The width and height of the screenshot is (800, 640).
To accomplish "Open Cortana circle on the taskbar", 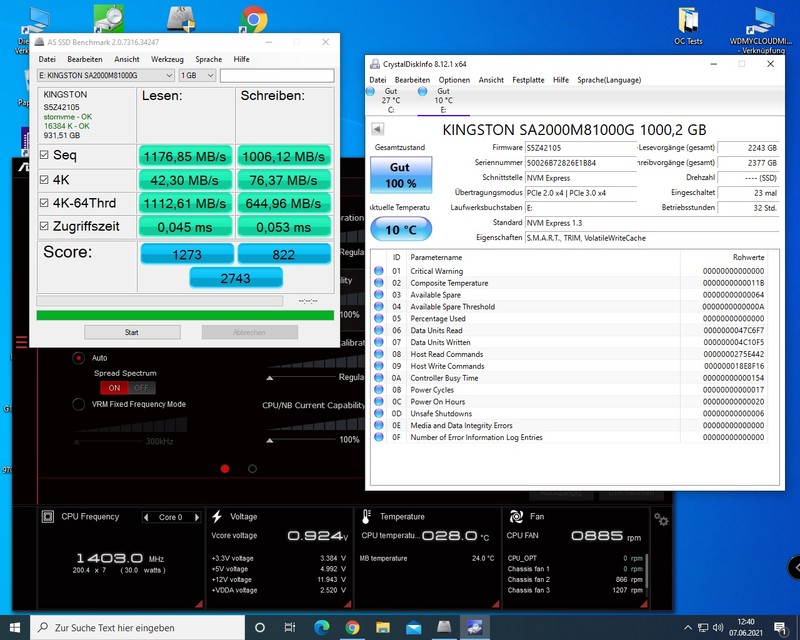I will 260,627.
